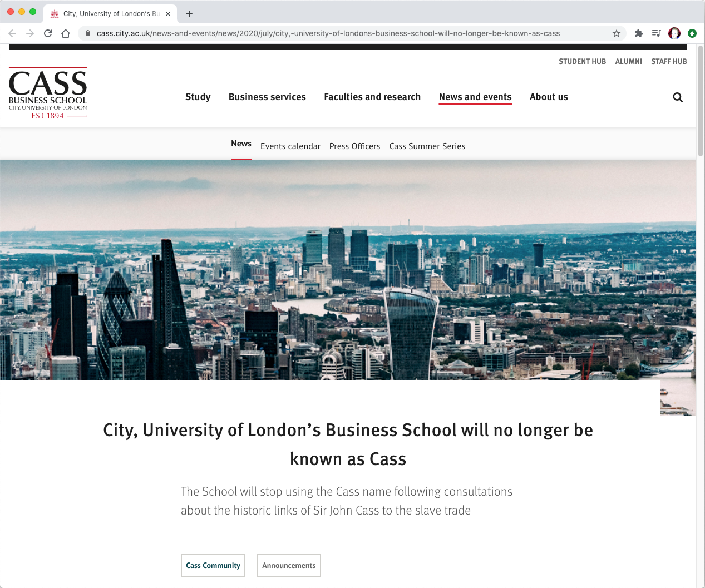Select the City, University of London's browser tab
Image resolution: width=705 pixels, height=588 pixels.
coord(110,14)
